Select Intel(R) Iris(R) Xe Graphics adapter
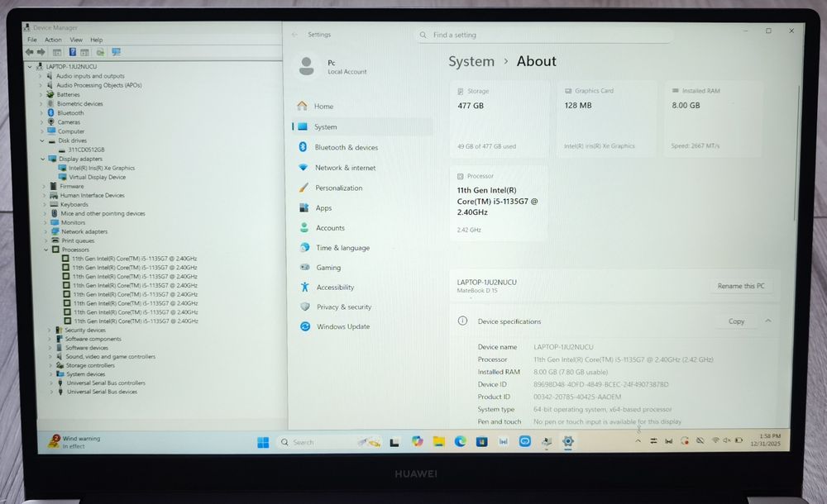Screen dimensions: 827x504 point(101,169)
